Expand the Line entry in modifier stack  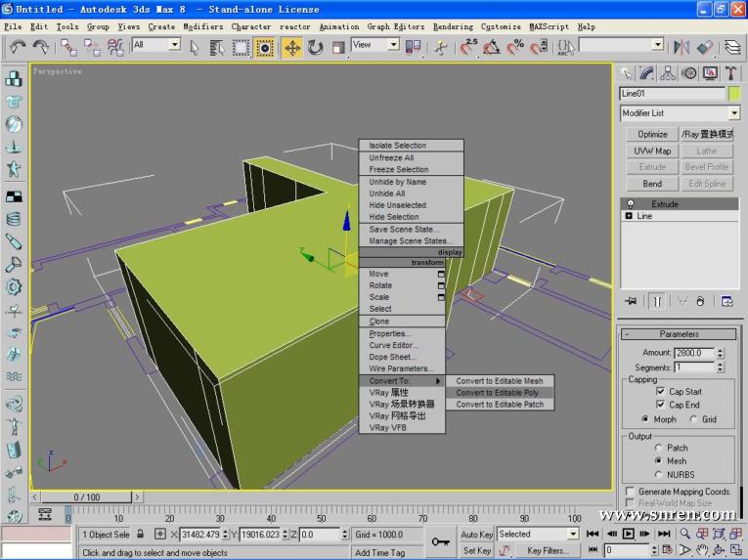click(x=629, y=216)
